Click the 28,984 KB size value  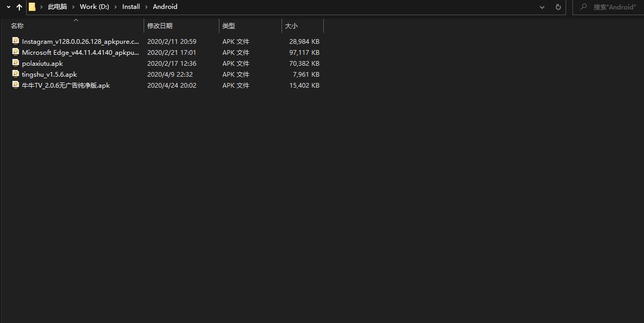click(x=305, y=41)
